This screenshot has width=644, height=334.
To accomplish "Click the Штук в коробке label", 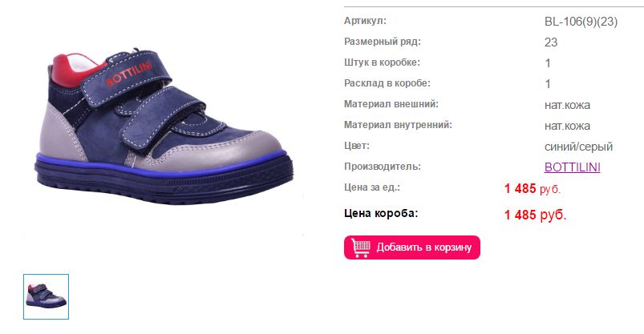I will coord(382,62).
